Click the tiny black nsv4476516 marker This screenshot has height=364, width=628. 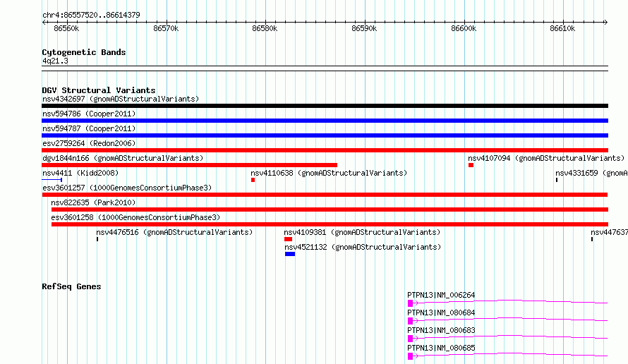[x=97, y=239]
